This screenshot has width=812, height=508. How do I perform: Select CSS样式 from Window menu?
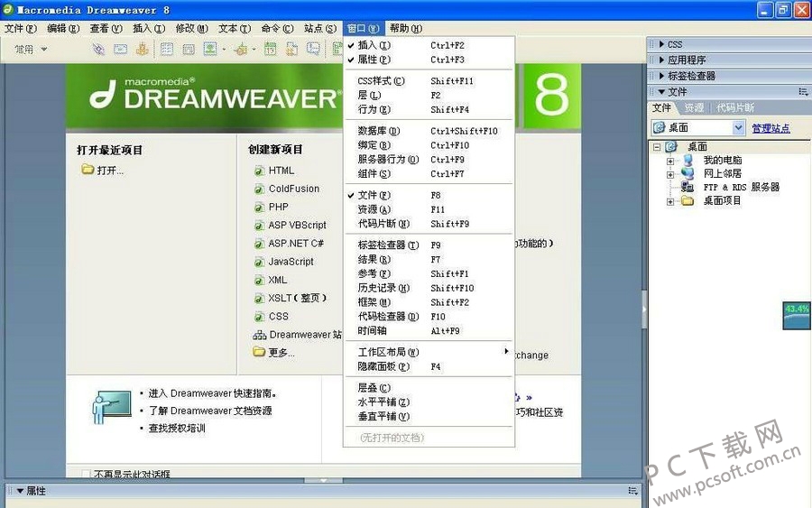click(429, 81)
